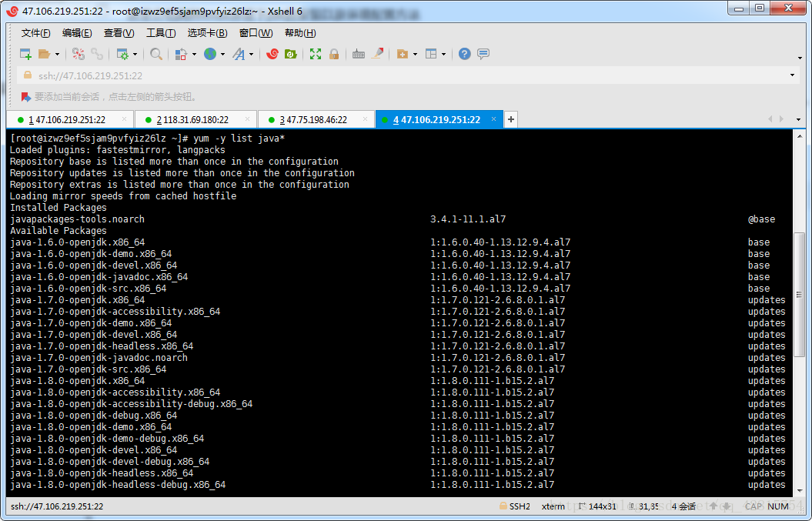Click the Font icon
Viewport: 812px width, 521px height.
(x=239, y=54)
